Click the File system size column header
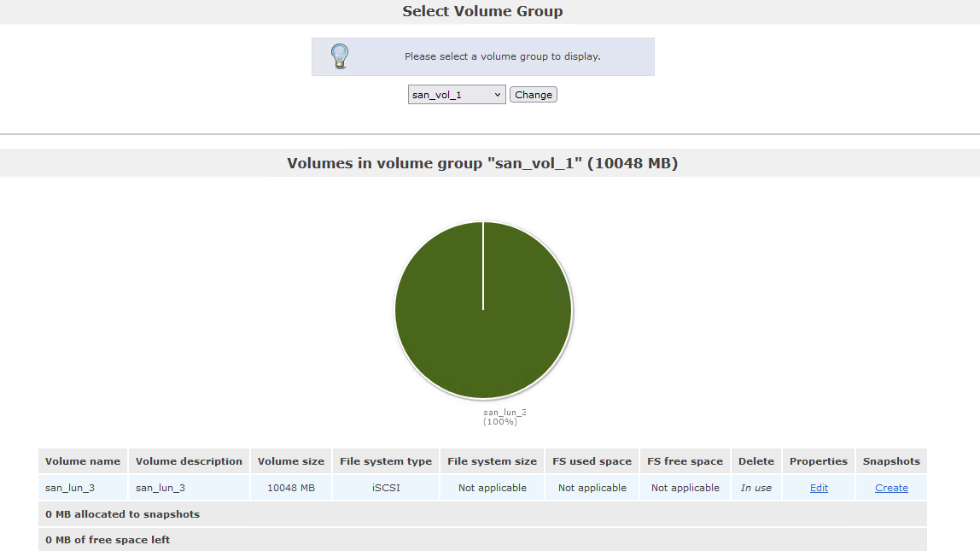 (493, 461)
